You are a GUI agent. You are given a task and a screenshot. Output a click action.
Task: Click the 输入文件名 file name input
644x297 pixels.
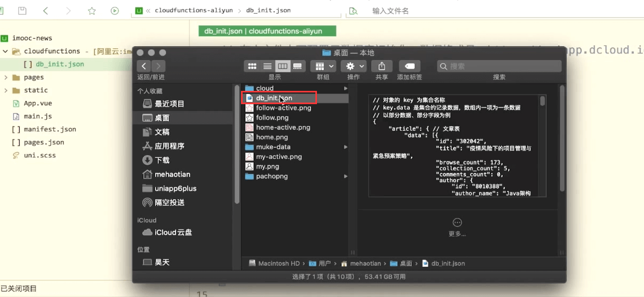pos(390,11)
